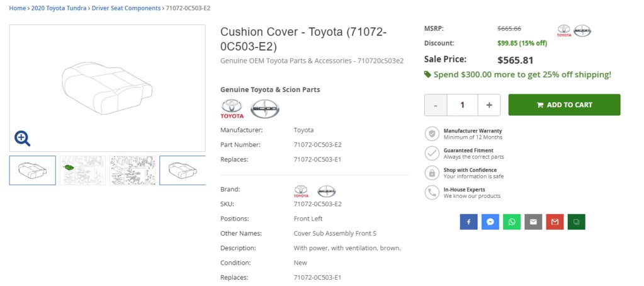
Task: Click the 'With power, with ventilation, brown.' description
Action: [347, 248]
